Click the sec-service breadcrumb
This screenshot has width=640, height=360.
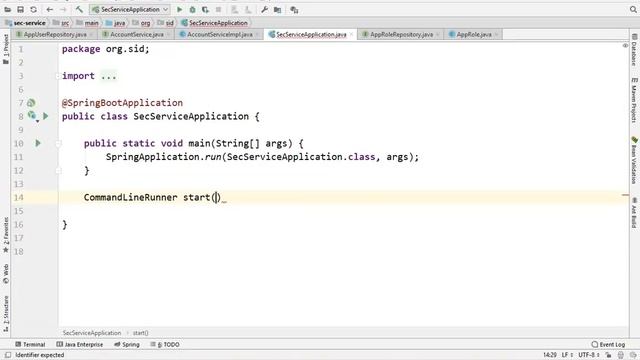(x=25, y=23)
